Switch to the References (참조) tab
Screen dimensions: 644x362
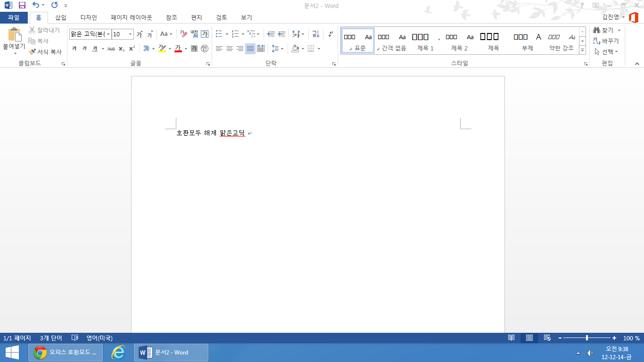[172, 17]
